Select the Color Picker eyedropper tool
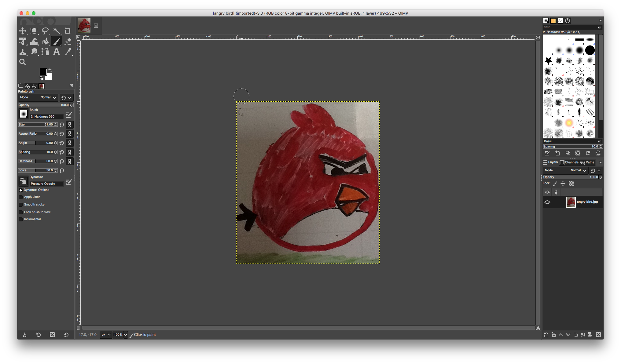This screenshot has width=621, height=364. (x=68, y=52)
